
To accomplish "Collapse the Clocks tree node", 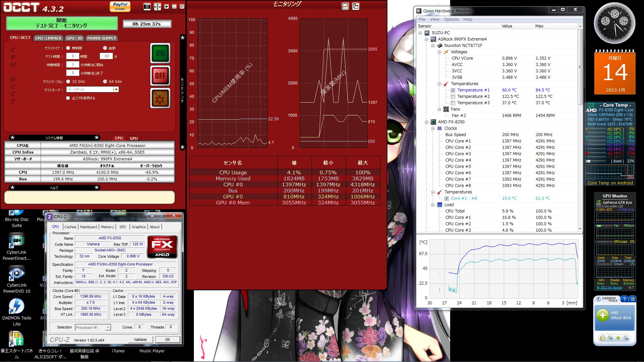I will [433, 128].
